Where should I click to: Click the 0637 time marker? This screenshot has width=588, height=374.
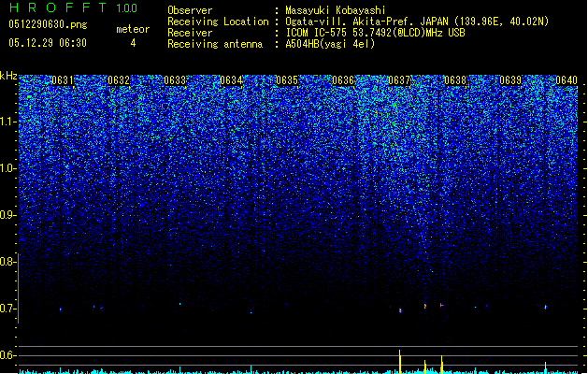point(399,80)
